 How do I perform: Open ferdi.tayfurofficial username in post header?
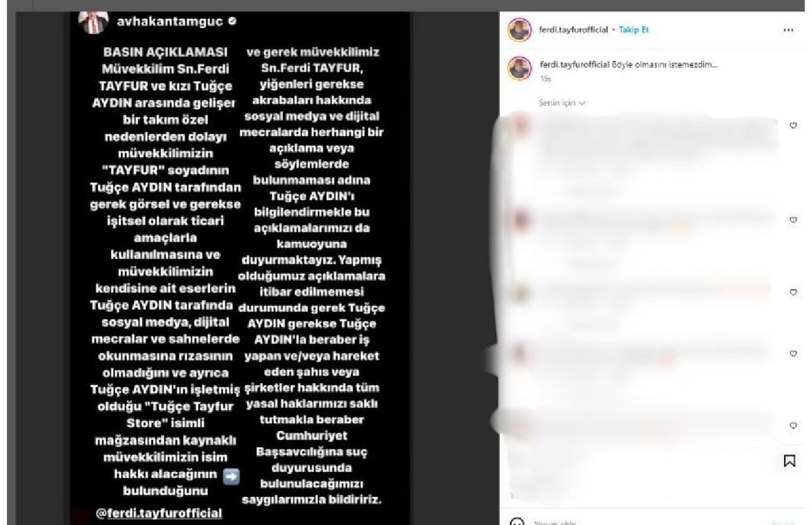coord(573,30)
